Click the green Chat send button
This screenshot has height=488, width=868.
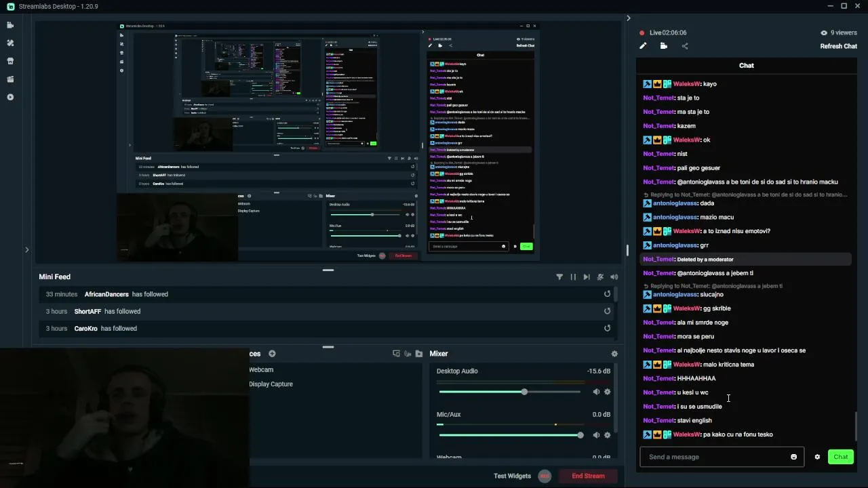[x=841, y=457]
